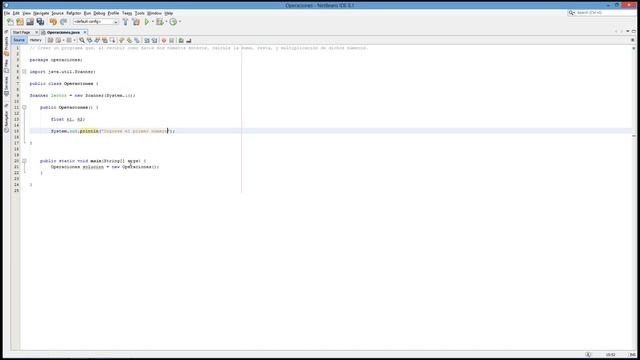Click the package operaciones code line
640x360 pixels.
pyautogui.click(x=56, y=60)
